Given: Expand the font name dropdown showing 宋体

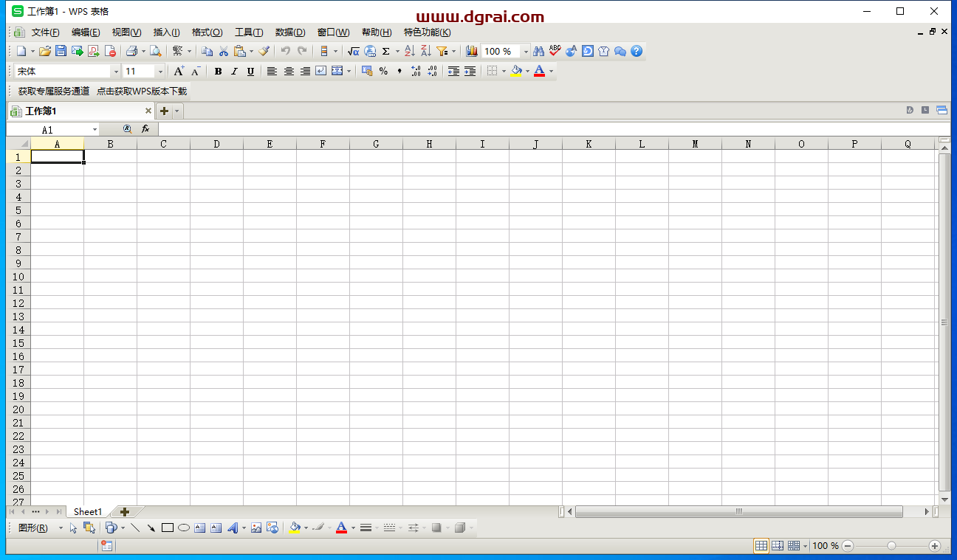Looking at the screenshot, I should point(116,72).
